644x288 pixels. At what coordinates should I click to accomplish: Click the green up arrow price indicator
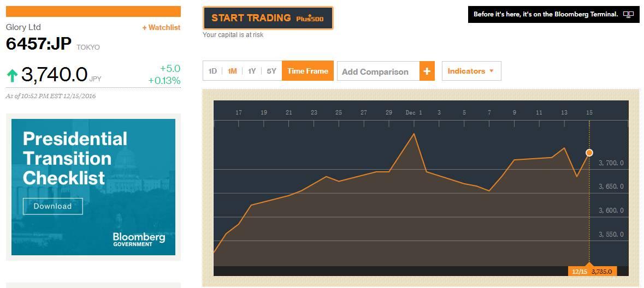[x=13, y=75]
